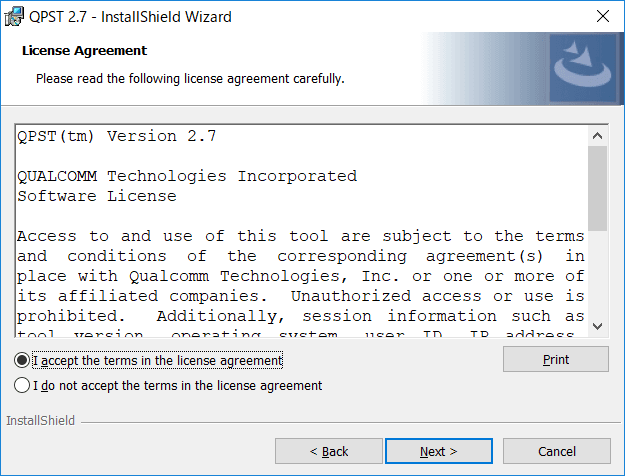Click 'QUALCOMM Technologies Incorporated' line in license text
Viewport: 625px width, 476px height.
coord(187,176)
